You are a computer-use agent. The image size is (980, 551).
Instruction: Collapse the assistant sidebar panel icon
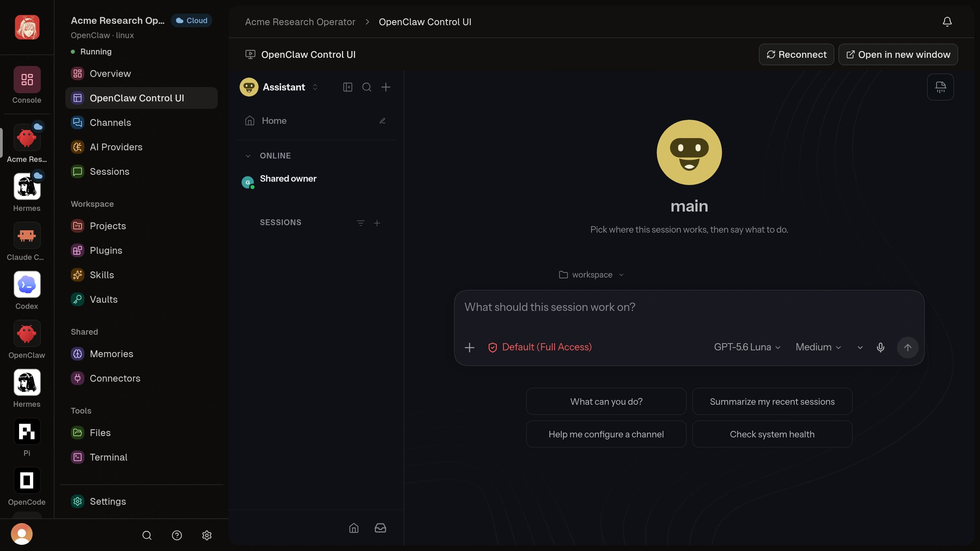(x=348, y=87)
